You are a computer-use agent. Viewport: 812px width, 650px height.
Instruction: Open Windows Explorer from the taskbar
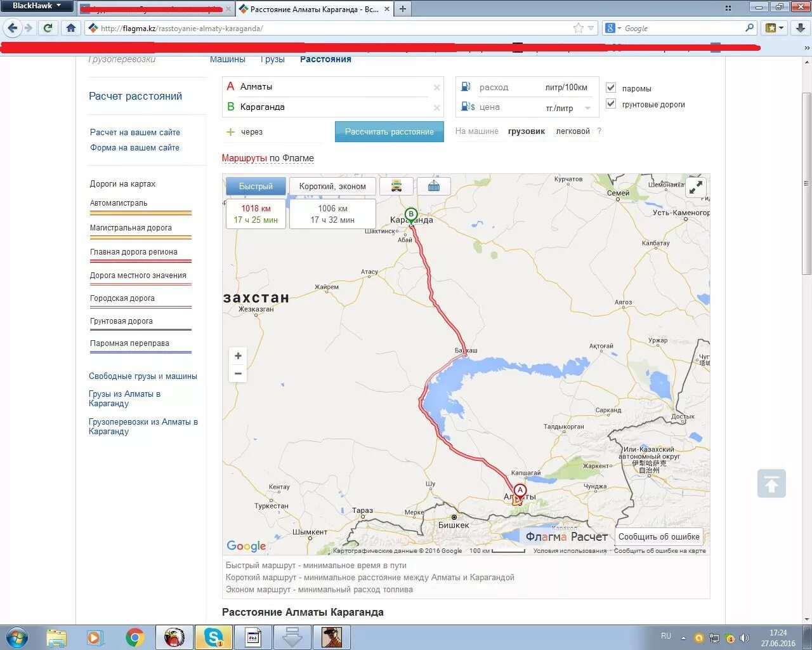tap(56, 637)
